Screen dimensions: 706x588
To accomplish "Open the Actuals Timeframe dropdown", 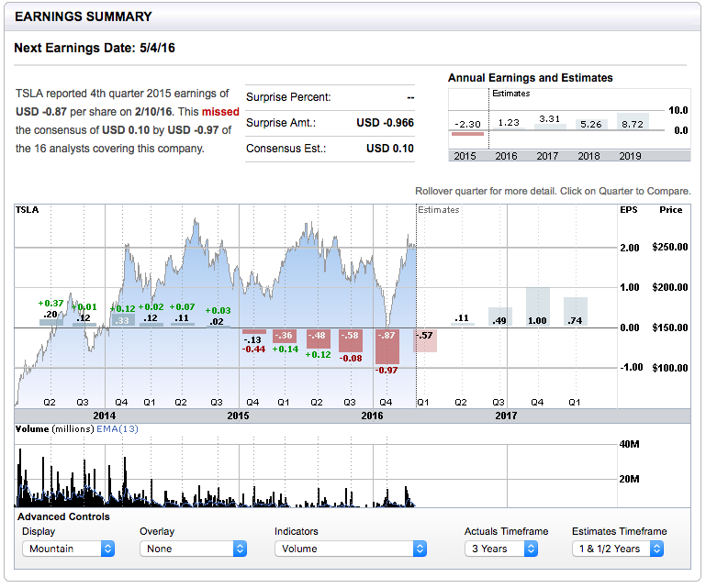I will [501, 549].
